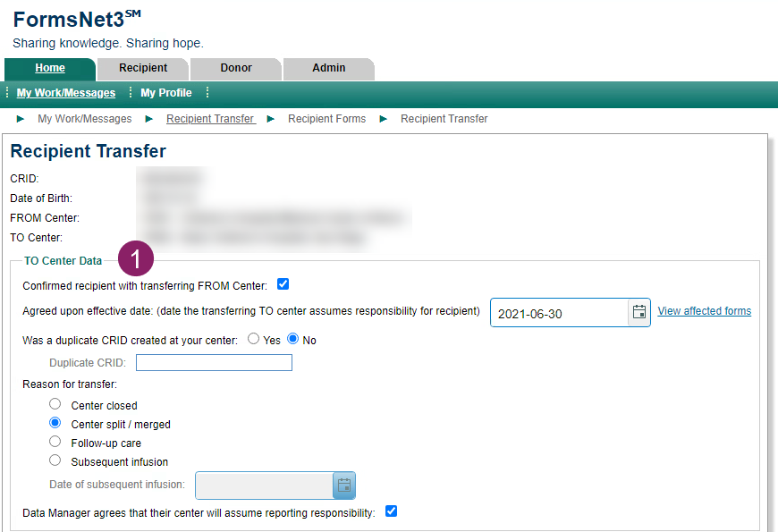Follow the Recipient Transfer breadcrumb link
Viewport: 778px width, 532px height.
(x=210, y=118)
